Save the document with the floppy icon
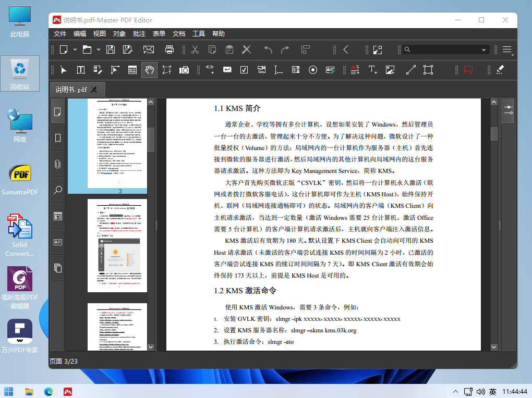The image size is (532, 398). click(110, 49)
